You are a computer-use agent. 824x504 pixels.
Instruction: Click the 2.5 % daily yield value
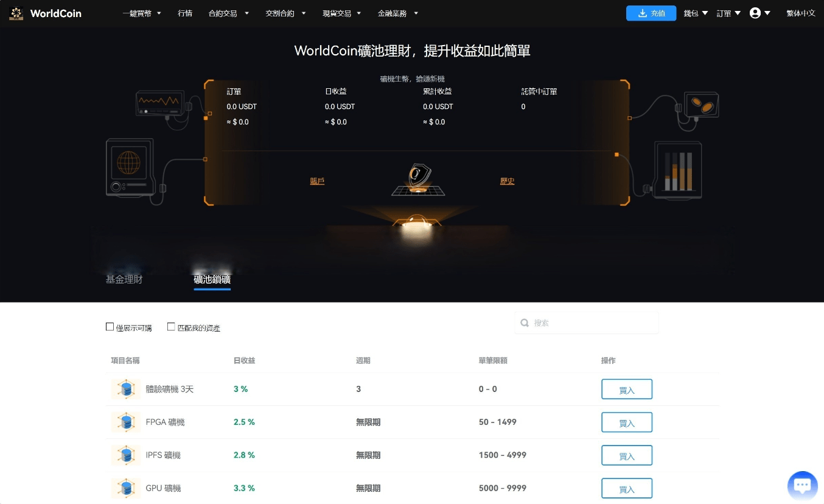[244, 422]
